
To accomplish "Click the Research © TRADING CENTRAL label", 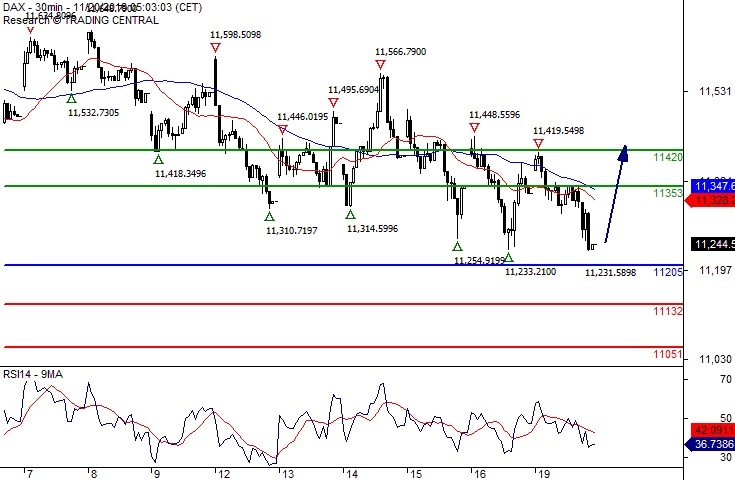I will click(x=81, y=20).
